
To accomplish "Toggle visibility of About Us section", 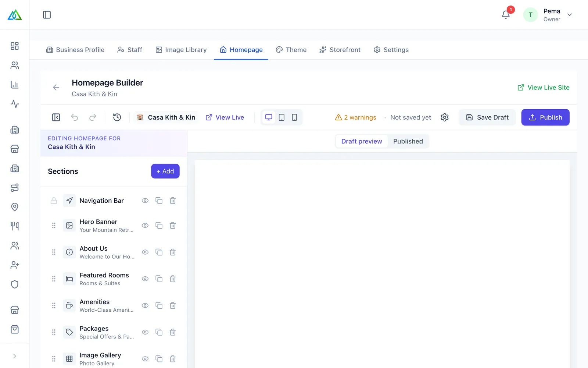I will click(x=145, y=252).
